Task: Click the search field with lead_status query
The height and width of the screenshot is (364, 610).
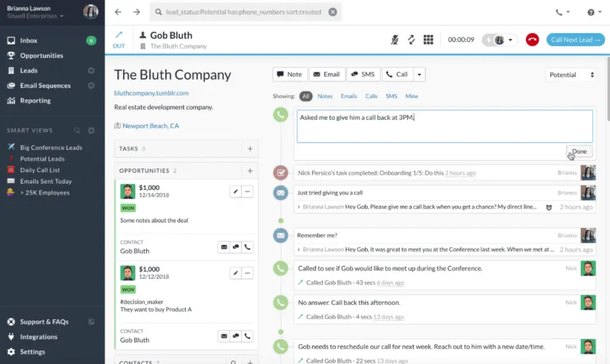Action: [244, 12]
